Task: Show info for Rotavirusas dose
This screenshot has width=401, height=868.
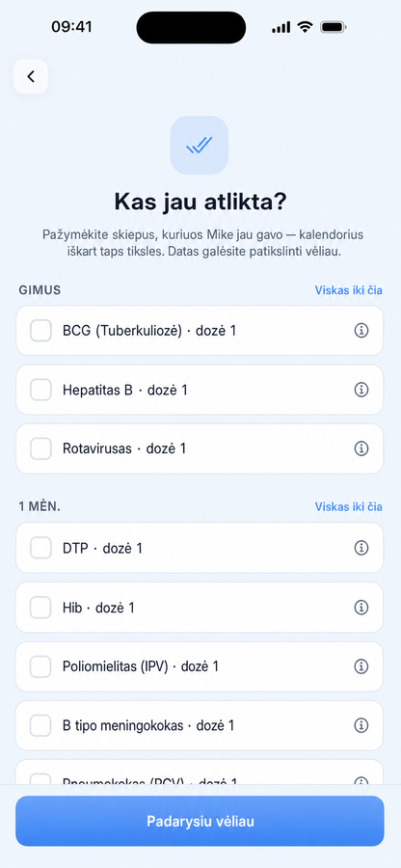Action: click(361, 448)
